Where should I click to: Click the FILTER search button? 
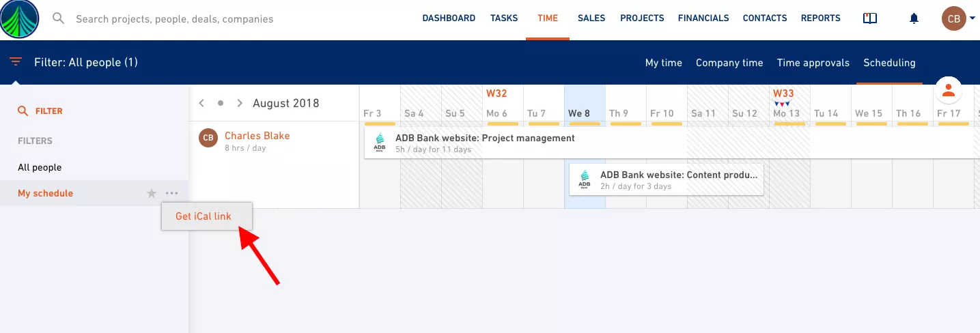tap(40, 111)
